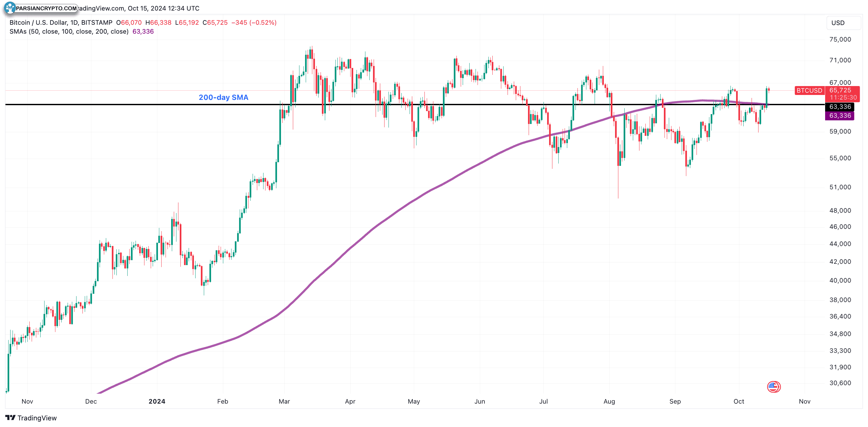Click the May label on time axis
868x427 pixels.
click(x=414, y=401)
